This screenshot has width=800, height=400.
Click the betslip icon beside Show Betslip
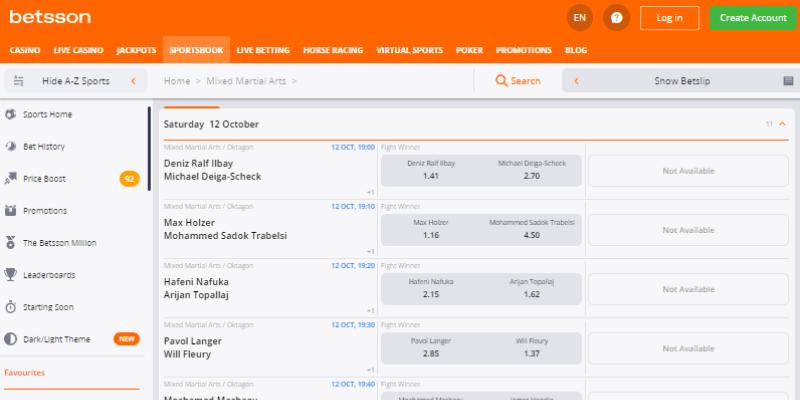pyautogui.click(x=788, y=81)
